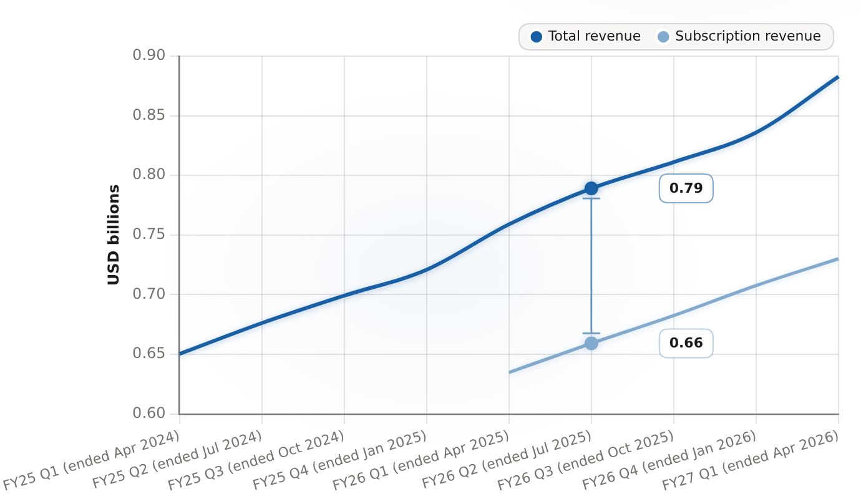Click the 0.90 y-axis label
Screen dimensions: 861x504
(149, 56)
